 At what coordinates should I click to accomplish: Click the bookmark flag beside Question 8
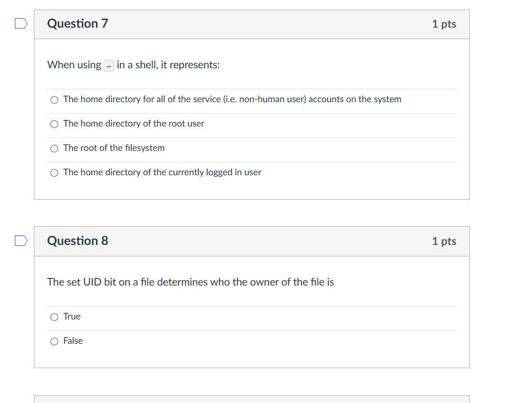point(21,240)
